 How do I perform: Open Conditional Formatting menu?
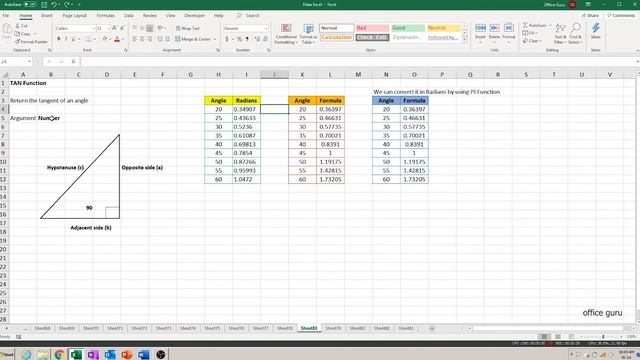pos(286,34)
